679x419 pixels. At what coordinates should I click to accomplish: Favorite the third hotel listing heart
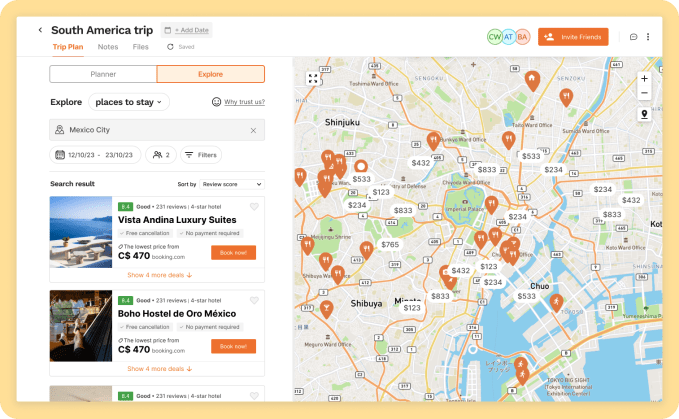(254, 396)
